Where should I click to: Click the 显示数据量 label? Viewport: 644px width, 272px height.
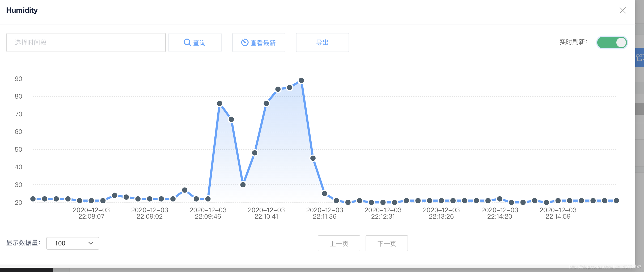(x=23, y=243)
